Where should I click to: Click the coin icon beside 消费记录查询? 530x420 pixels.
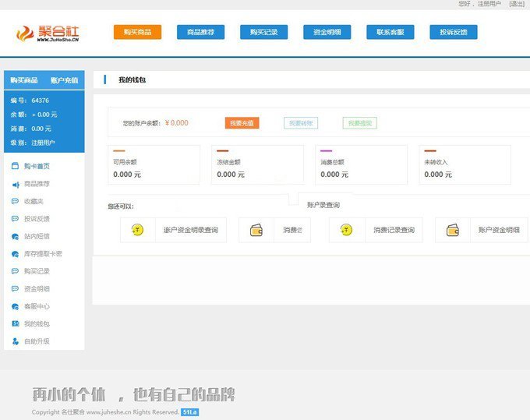coord(347,230)
